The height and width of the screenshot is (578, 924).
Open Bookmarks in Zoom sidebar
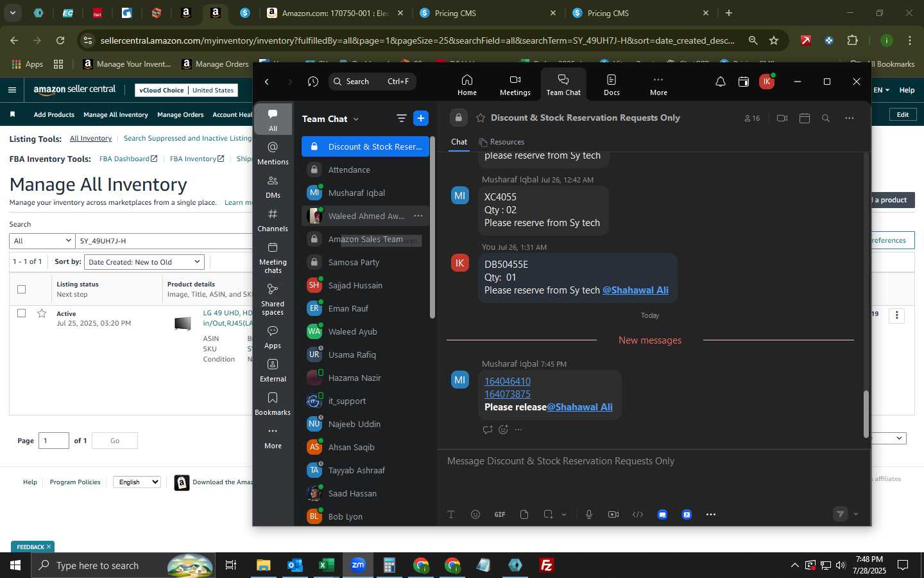pyautogui.click(x=273, y=403)
